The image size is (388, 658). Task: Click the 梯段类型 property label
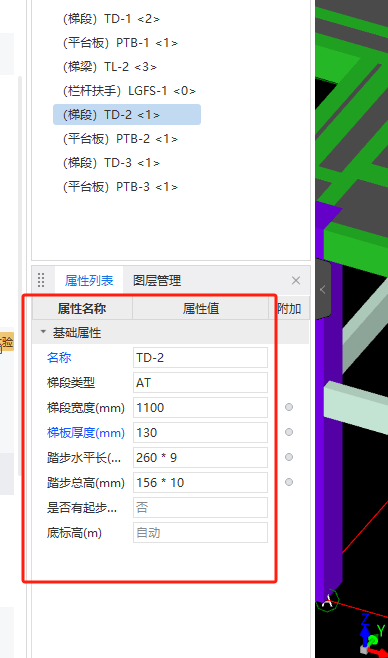point(71,383)
